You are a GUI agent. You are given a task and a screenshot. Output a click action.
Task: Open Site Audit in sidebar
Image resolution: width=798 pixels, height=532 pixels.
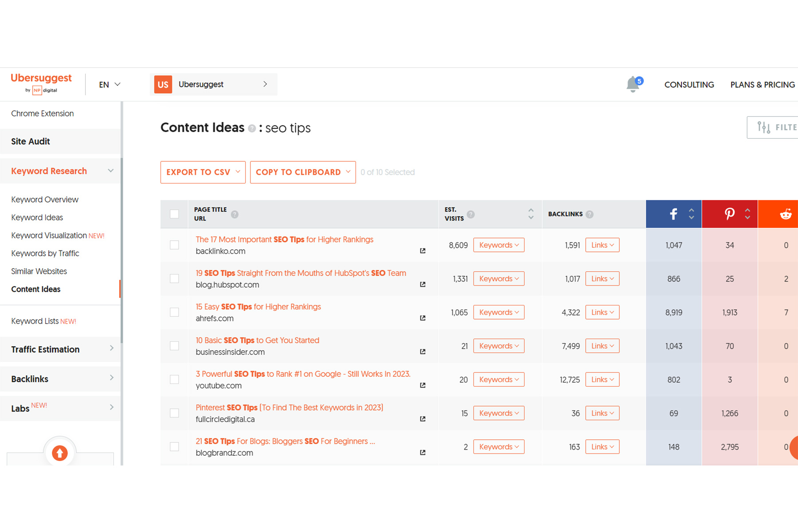pos(60,141)
